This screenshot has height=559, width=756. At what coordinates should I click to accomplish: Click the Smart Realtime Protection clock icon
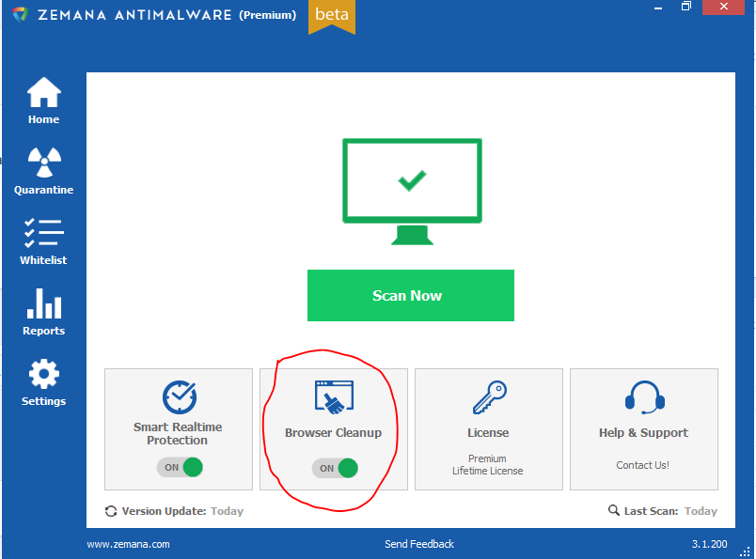[180, 397]
